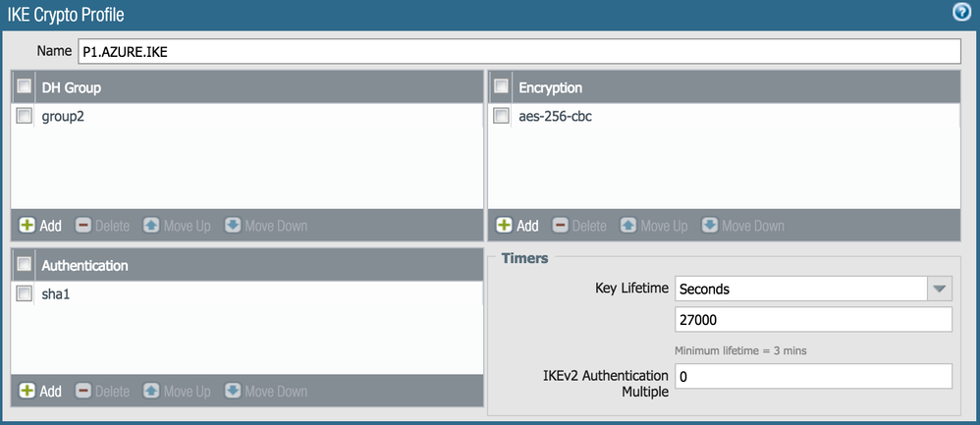The width and height of the screenshot is (980, 425).
Task: Click the Key Lifetime Seconds combo box
Action: click(x=800, y=289)
